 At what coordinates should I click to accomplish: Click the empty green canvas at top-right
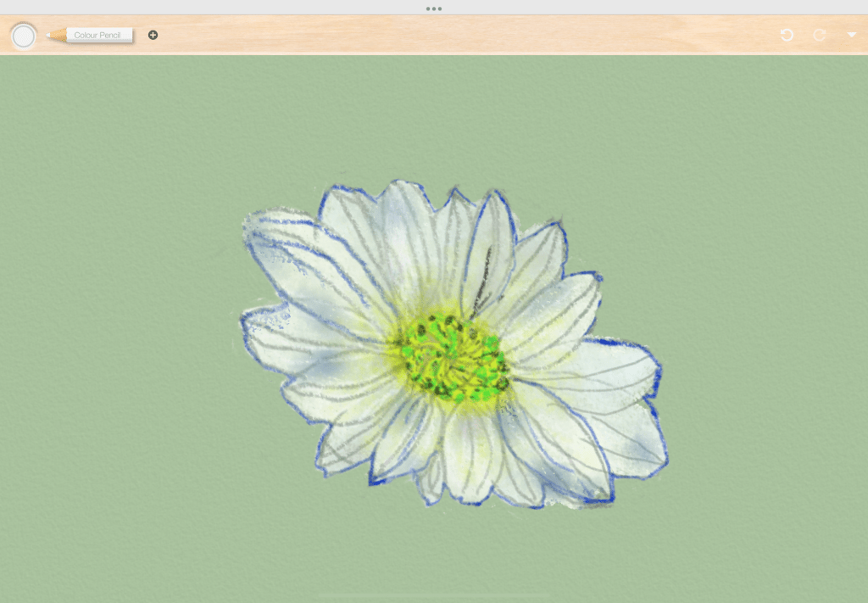click(763, 127)
